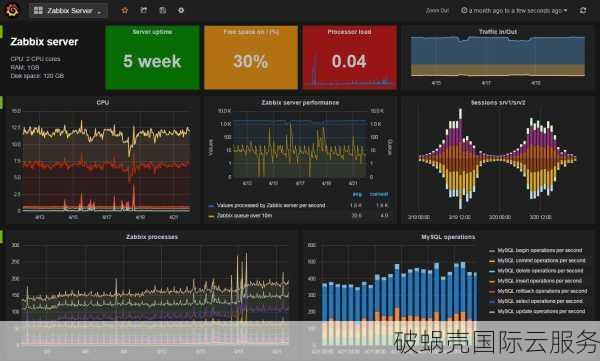Expand the CPU panel title menu
The width and height of the screenshot is (600, 361).
pos(103,103)
